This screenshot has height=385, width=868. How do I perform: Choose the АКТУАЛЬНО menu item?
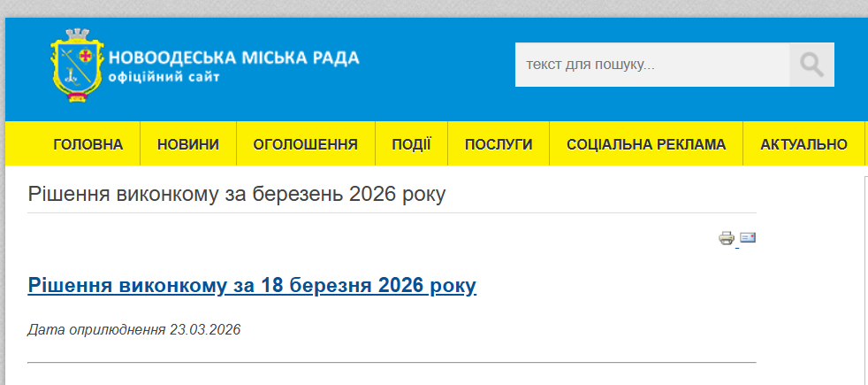(803, 144)
